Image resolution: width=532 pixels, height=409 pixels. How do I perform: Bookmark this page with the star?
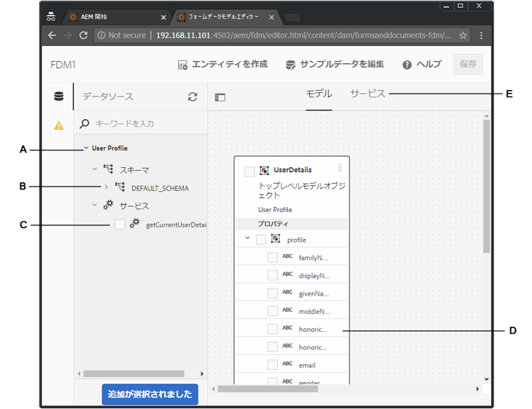[462, 35]
